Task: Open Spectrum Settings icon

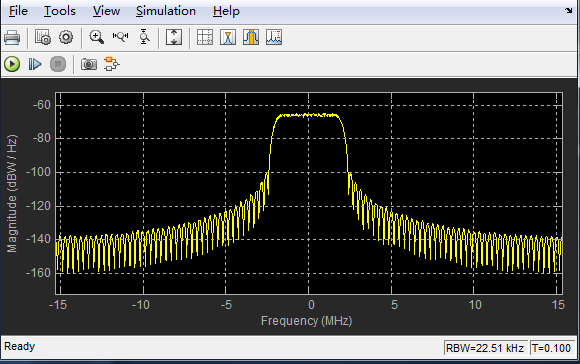Action: pyautogui.click(x=43, y=37)
